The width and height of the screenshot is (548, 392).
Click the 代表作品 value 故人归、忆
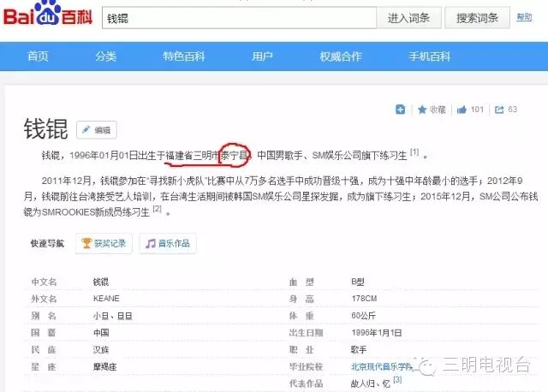pyautogui.click(x=371, y=383)
